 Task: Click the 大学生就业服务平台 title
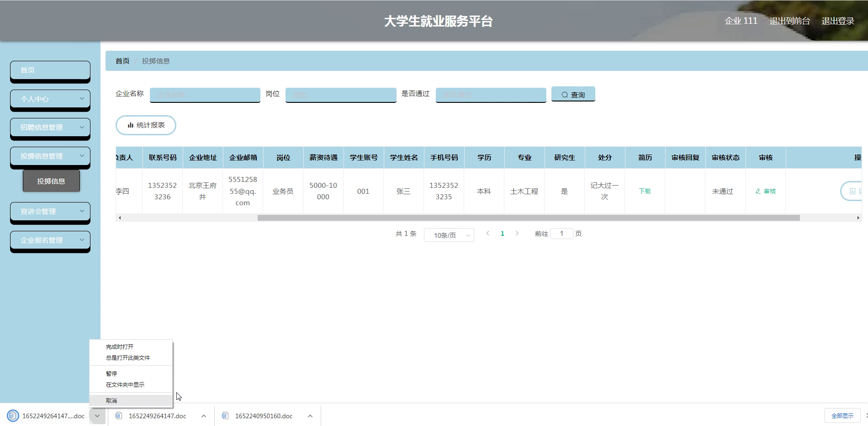pyautogui.click(x=438, y=21)
